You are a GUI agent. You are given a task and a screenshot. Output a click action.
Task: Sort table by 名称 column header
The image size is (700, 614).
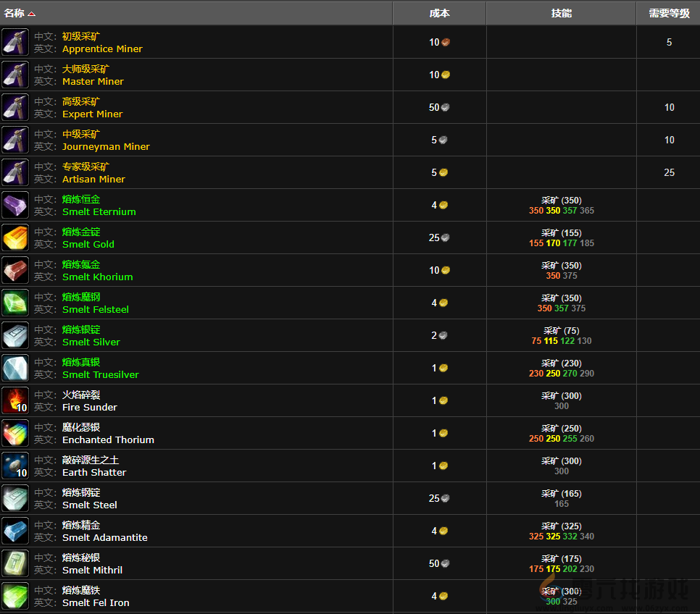(15, 13)
